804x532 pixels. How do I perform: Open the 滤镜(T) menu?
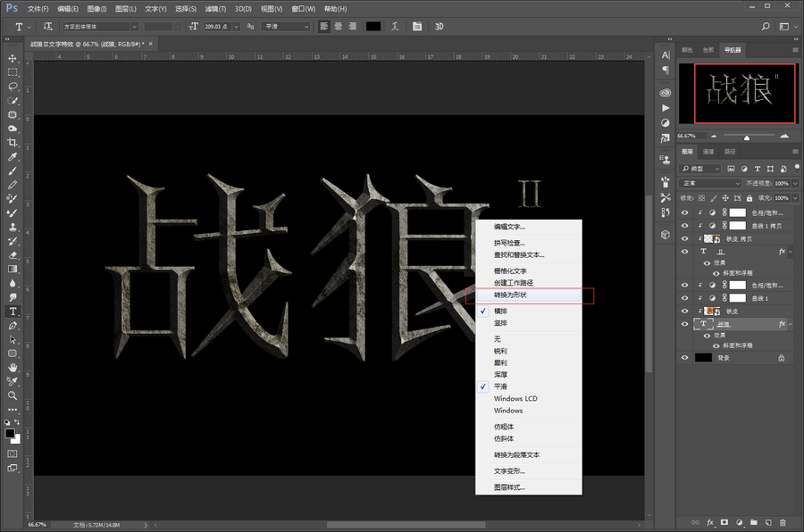point(215,8)
